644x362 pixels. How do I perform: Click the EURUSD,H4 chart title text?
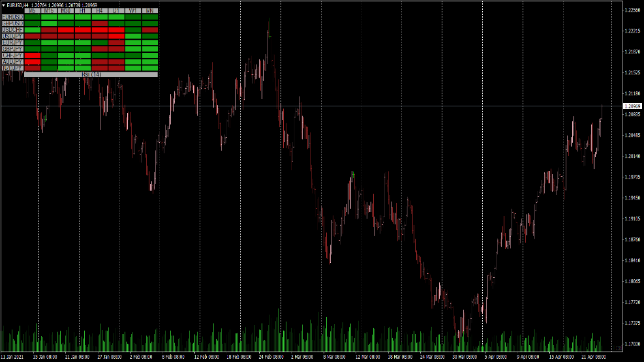click(18, 5)
